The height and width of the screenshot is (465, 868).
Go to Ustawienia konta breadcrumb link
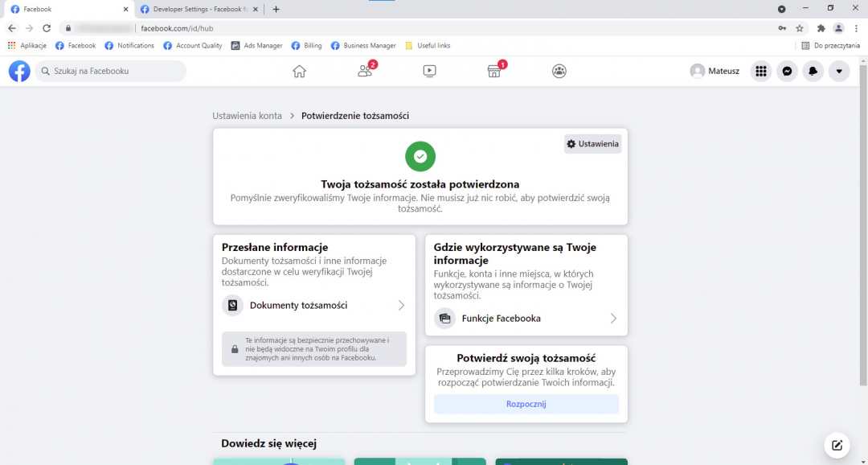point(247,116)
